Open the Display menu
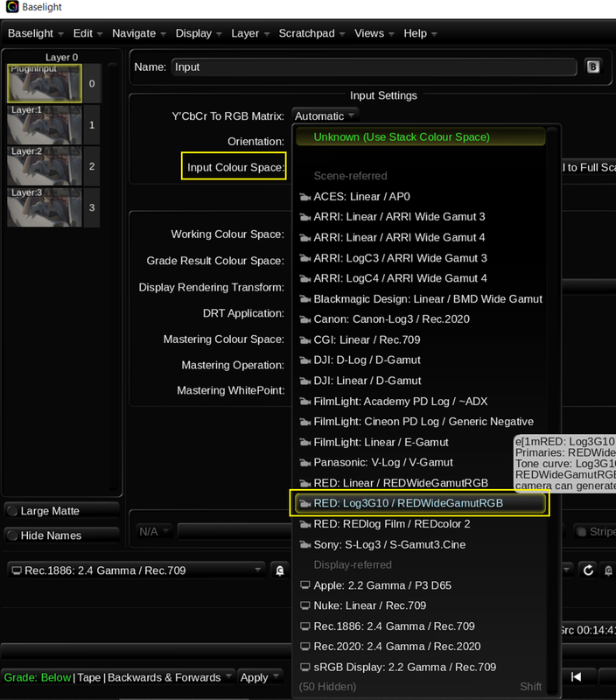 199,33
